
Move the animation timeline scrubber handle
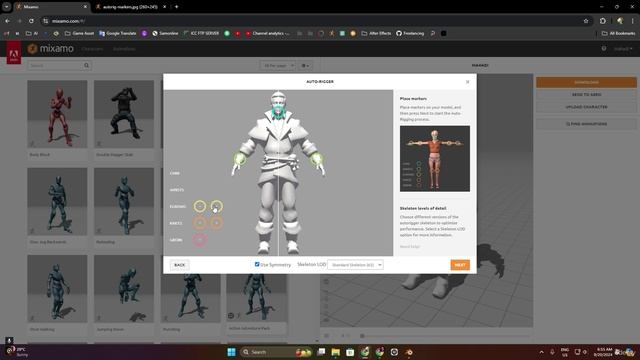click(362, 336)
